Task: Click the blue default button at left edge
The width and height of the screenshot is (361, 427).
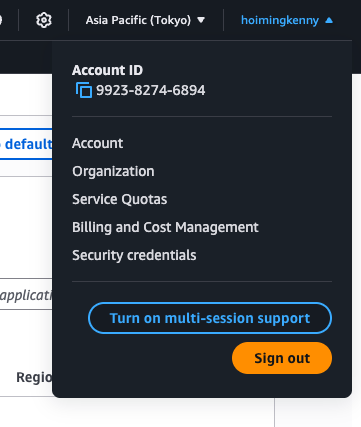Action: (x=26, y=144)
